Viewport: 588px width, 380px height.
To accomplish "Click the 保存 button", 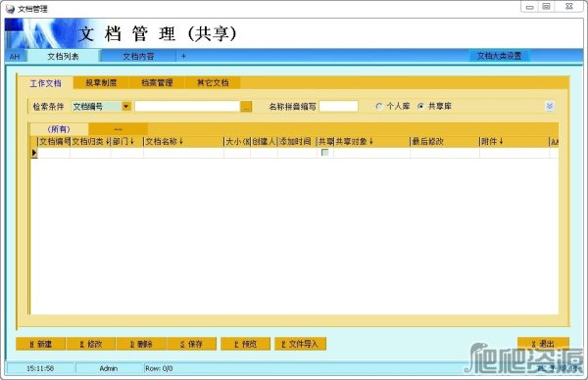I will (x=191, y=344).
